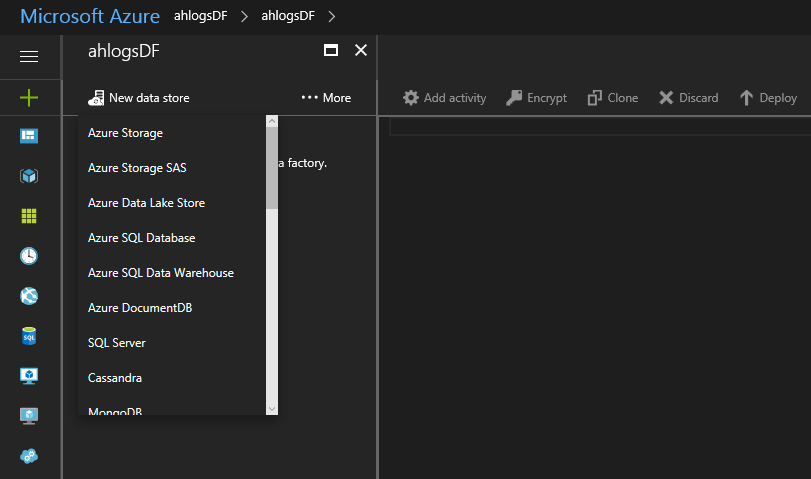The height and width of the screenshot is (479, 811).
Task: Open the Virtual machines monitor icon
Action: pyautogui.click(x=29, y=376)
